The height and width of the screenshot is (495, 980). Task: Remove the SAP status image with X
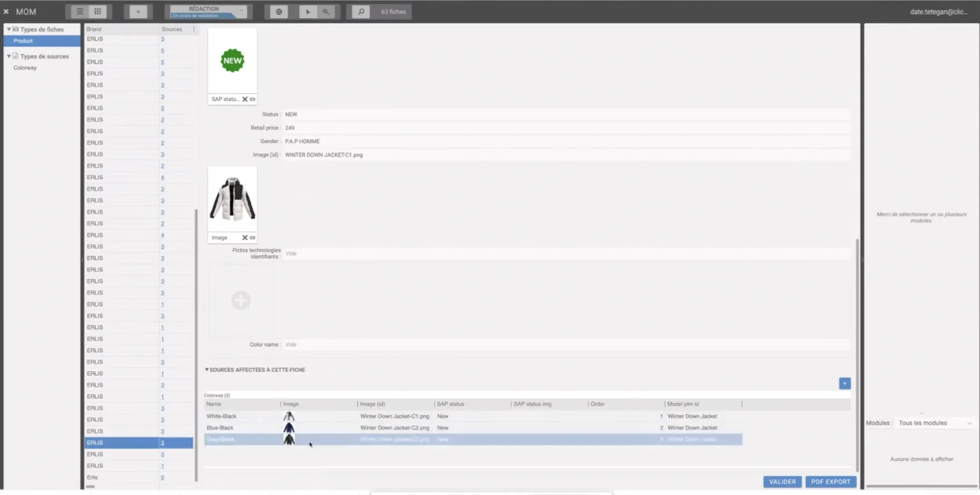click(x=245, y=99)
